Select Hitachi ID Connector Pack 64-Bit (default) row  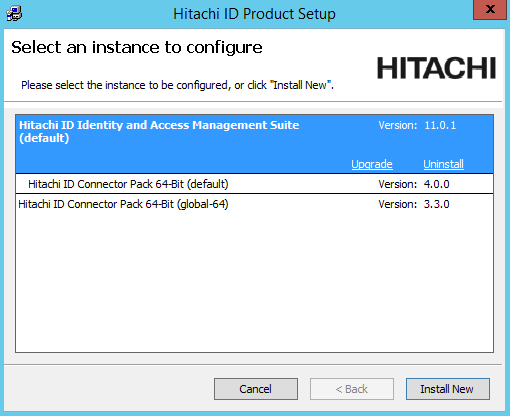[x=254, y=184]
